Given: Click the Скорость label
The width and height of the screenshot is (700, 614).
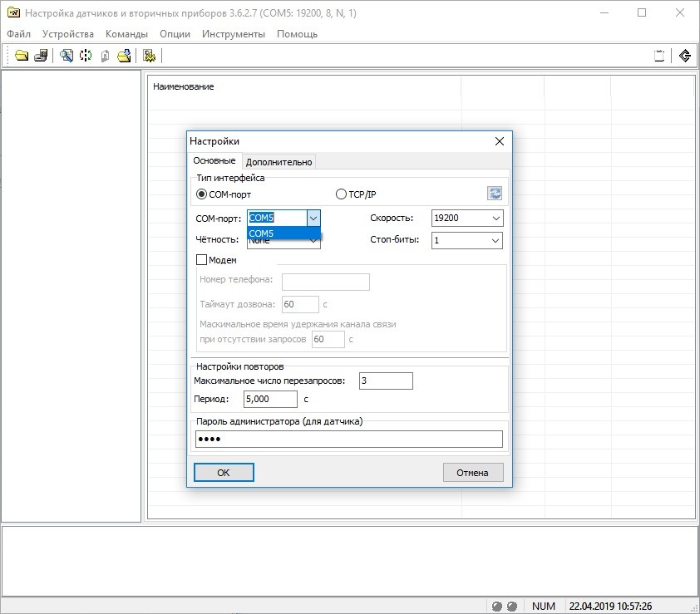Looking at the screenshot, I should [x=392, y=218].
